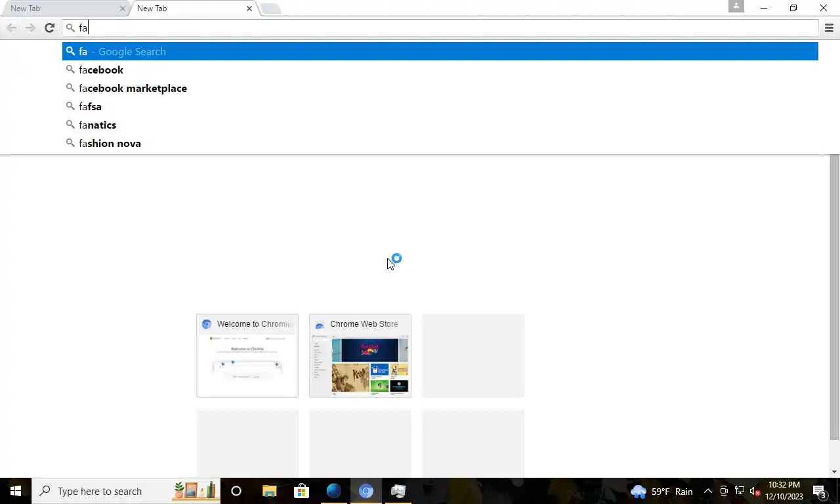Click the browser back arrow

pos(11,28)
